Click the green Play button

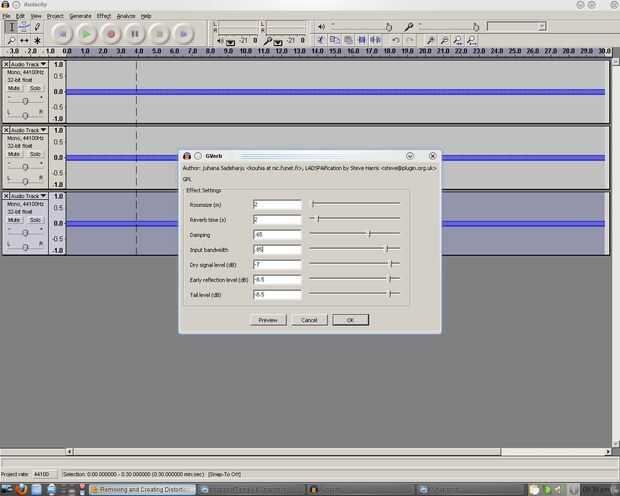[86, 34]
